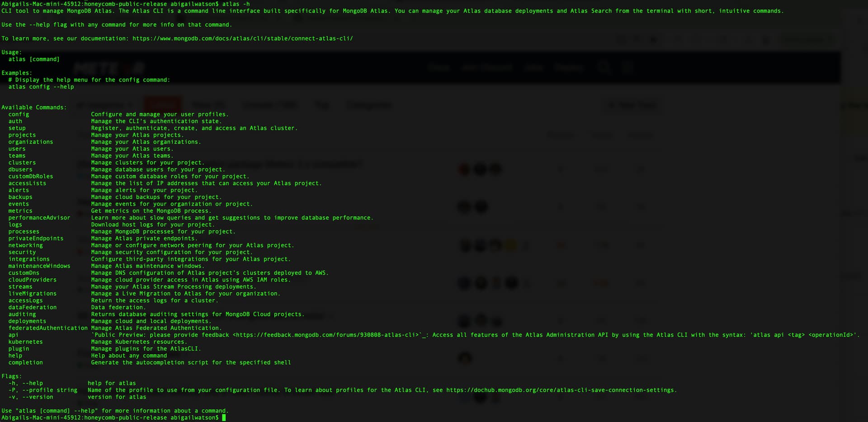Click the 'cloudProviders' command name
868x422 pixels.
click(x=33, y=280)
